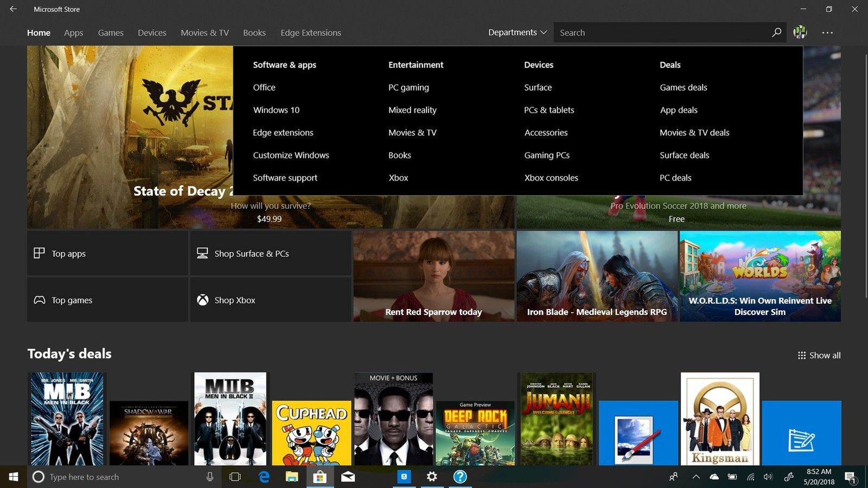Open the user profile avatar in Store

(x=801, y=33)
